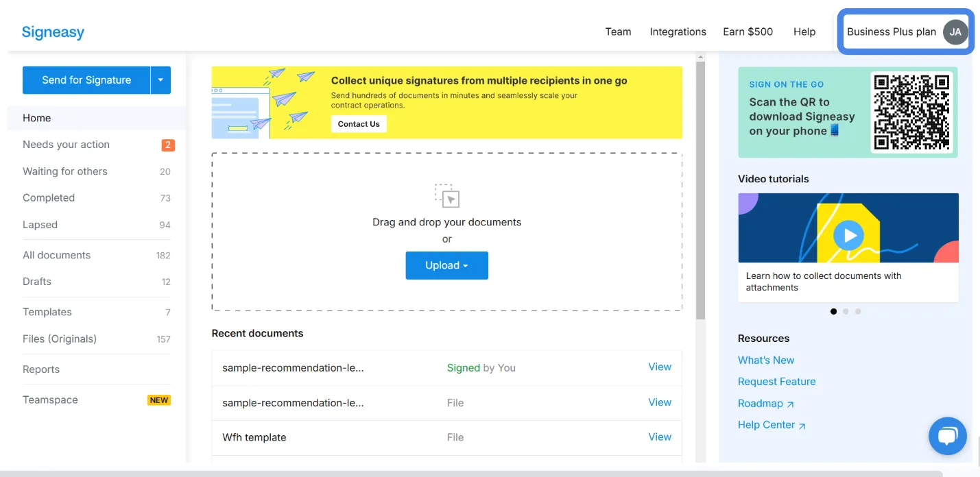980x477 pixels.
Task: Click the NEW badge beside Teamspace
Action: (159, 400)
